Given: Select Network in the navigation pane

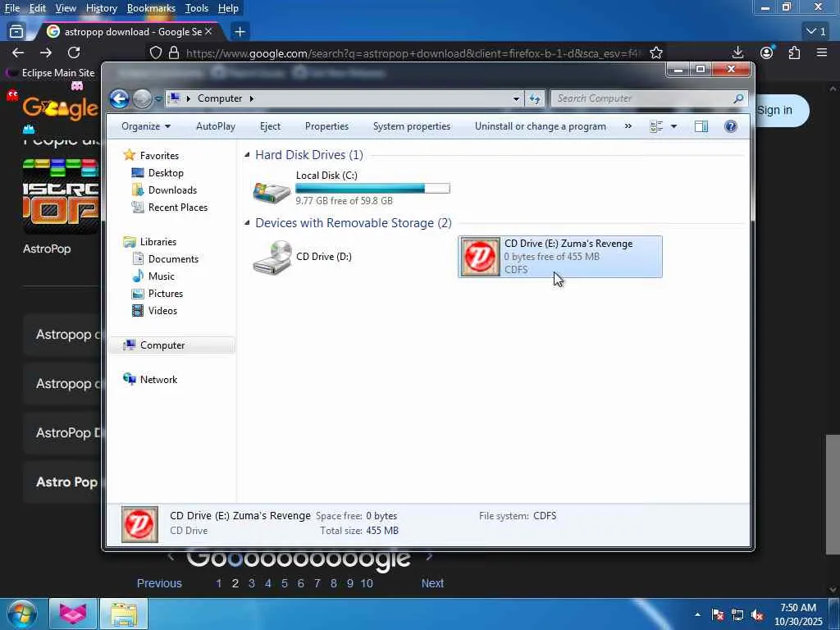Looking at the screenshot, I should [158, 379].
